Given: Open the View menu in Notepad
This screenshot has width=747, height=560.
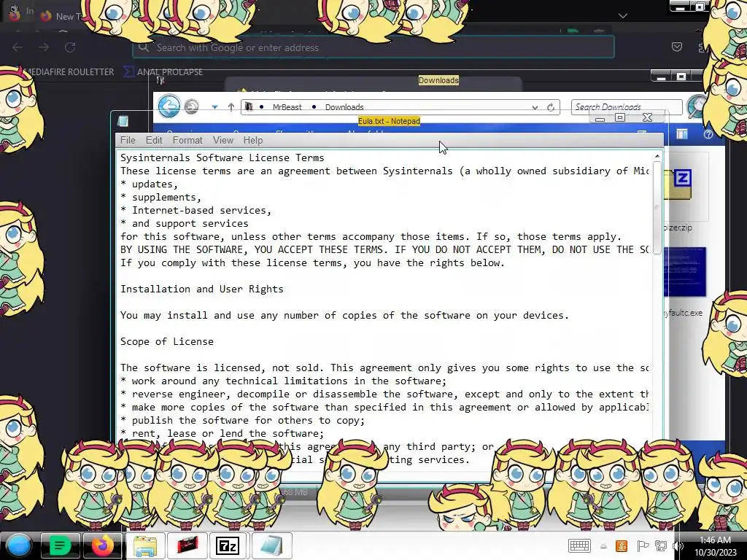Looking at the screenshot, I should point(223,141).
